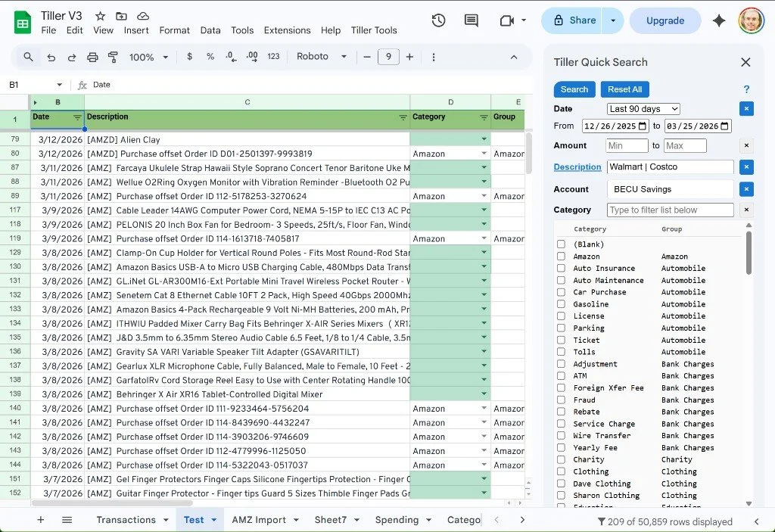Open the Extensions menu

(x=287, y=30)
